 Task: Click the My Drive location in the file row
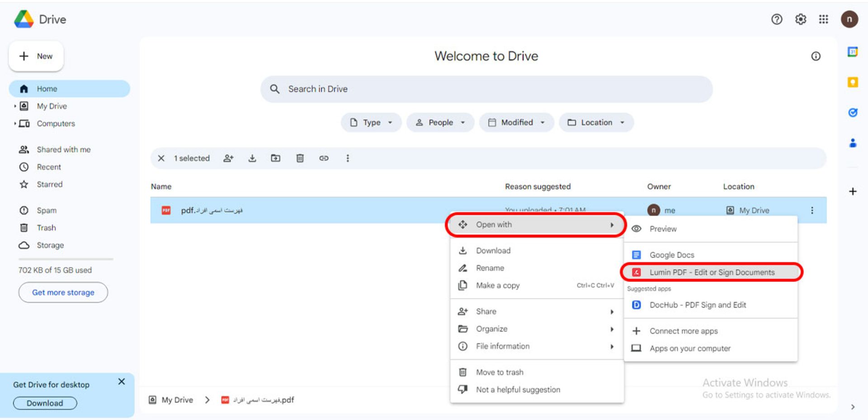pos(748,210)
